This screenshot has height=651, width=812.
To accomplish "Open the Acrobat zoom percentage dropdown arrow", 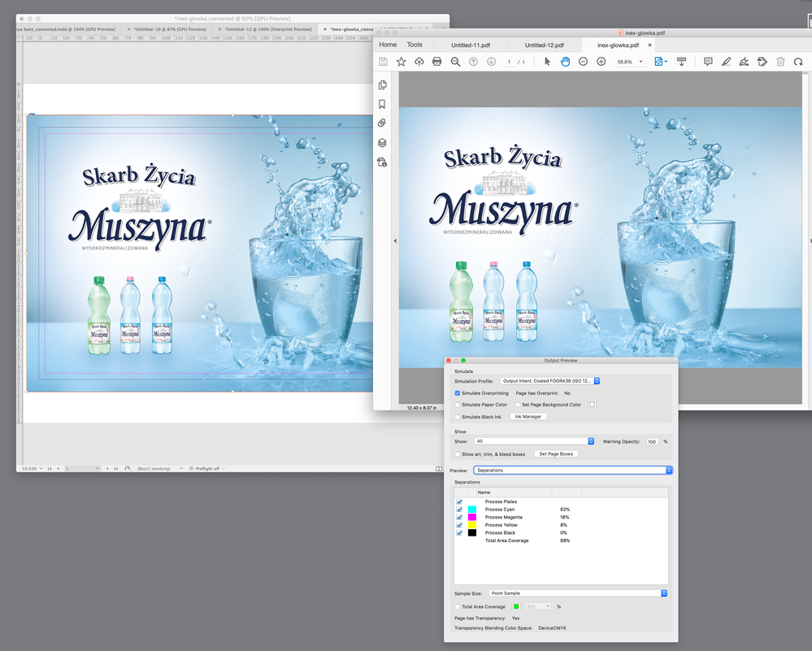I will click(640, 62).
